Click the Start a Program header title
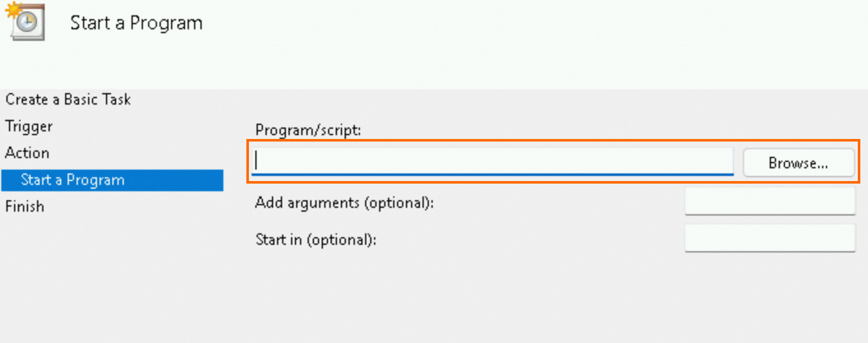This screenshot has height=343, width=868. (x=136, y=23)
